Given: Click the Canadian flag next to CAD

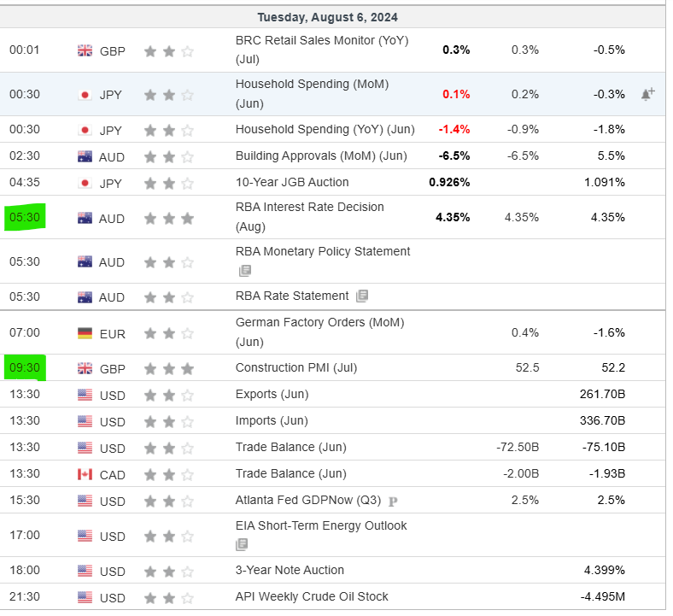Looking at the screenshot, I should pyautogui.click(x=85, y=474).
